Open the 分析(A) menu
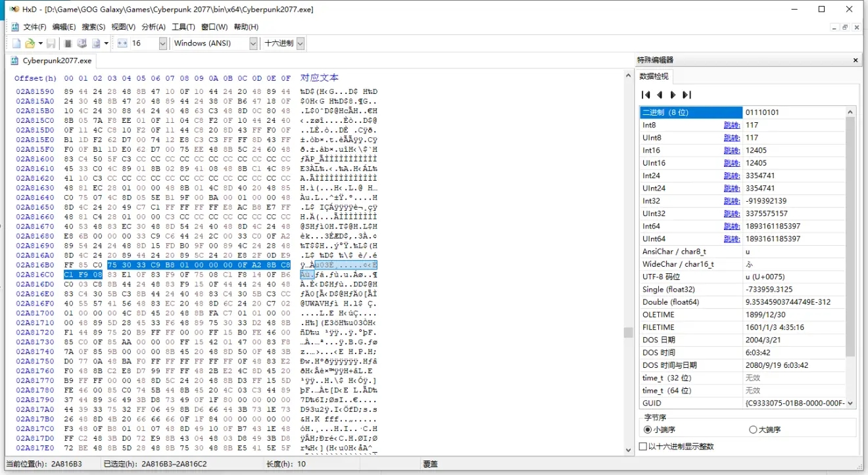The width and height of the screenshot is (868, 475). click(153, 27)
